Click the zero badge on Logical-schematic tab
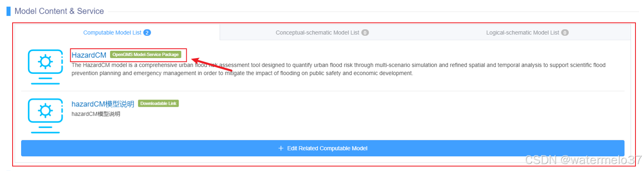Viewport: 644px width, 171px height. click(x=565, y=32)
